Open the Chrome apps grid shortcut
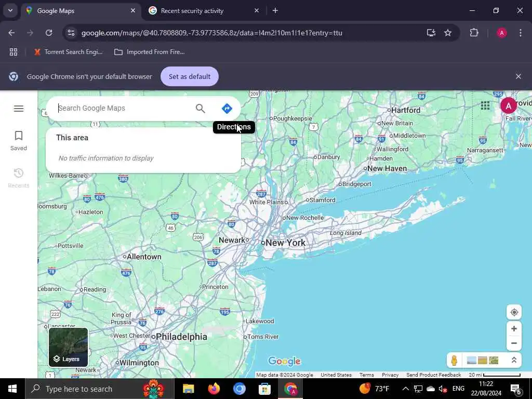 coord(13,52)
